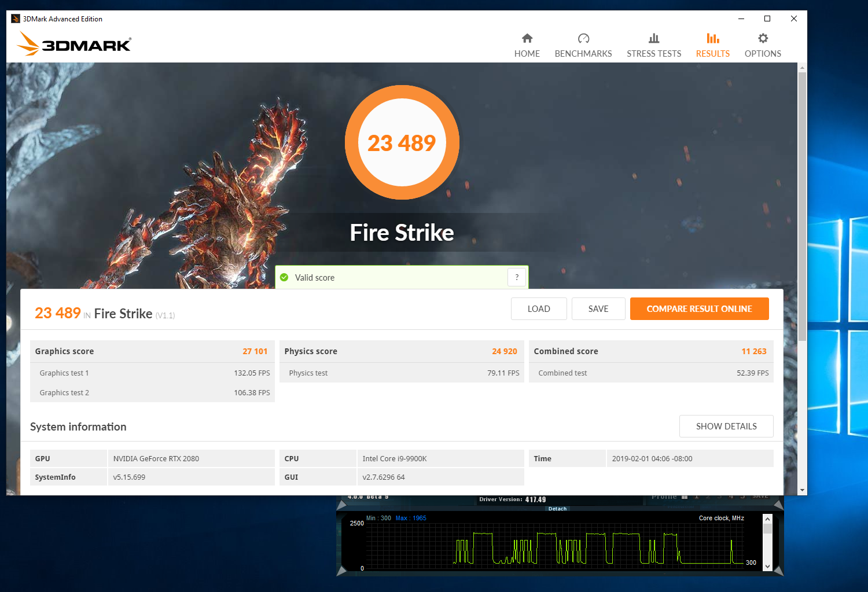Screen dimensions: 868x592
Task: Click 3DMark scrollbar down arrow
Action: [802, 490]
